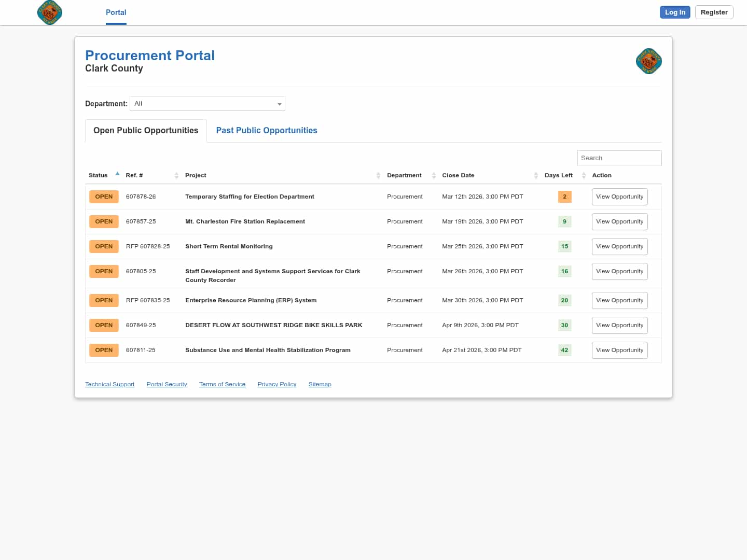Sort table by Status column arrow
The image size is (747, 560).
pyautogui.click(x=118, y=174)
